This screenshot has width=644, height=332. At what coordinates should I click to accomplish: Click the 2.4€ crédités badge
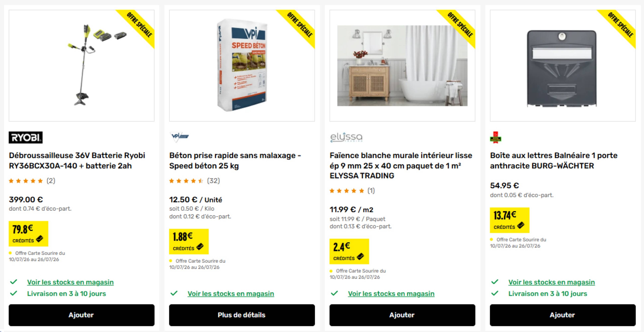point(349,251)
